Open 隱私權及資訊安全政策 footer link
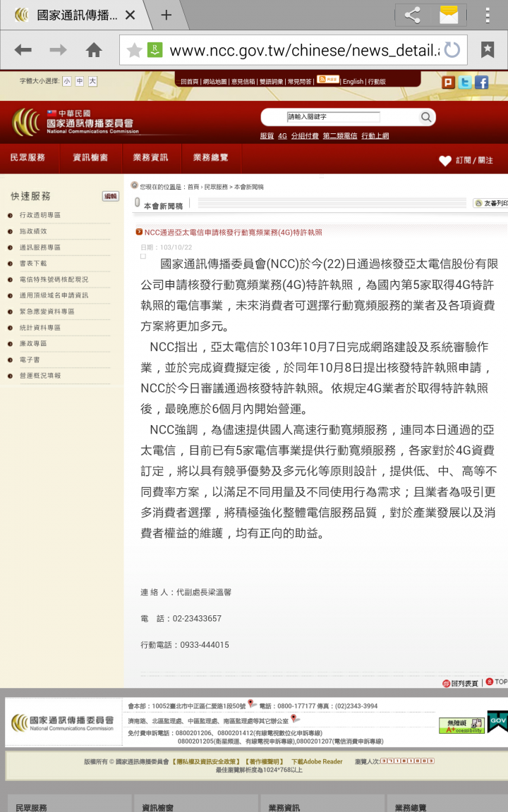 [x=206, y=761]
